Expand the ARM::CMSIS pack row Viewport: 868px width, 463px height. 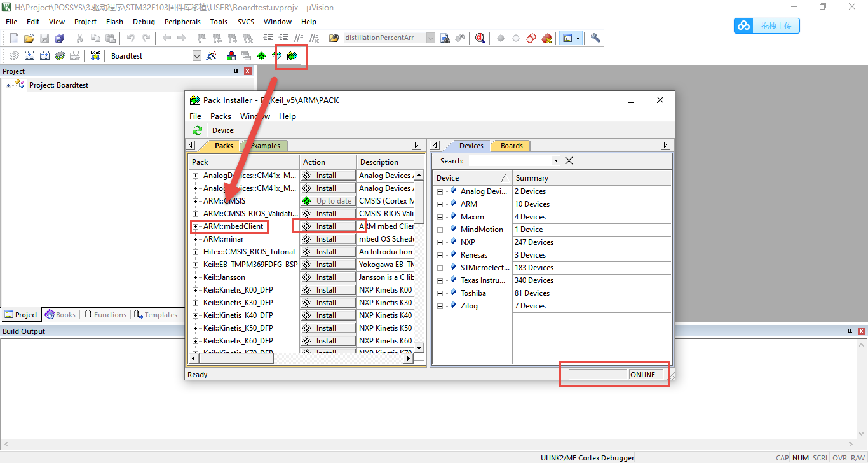(x=195, y=201)
